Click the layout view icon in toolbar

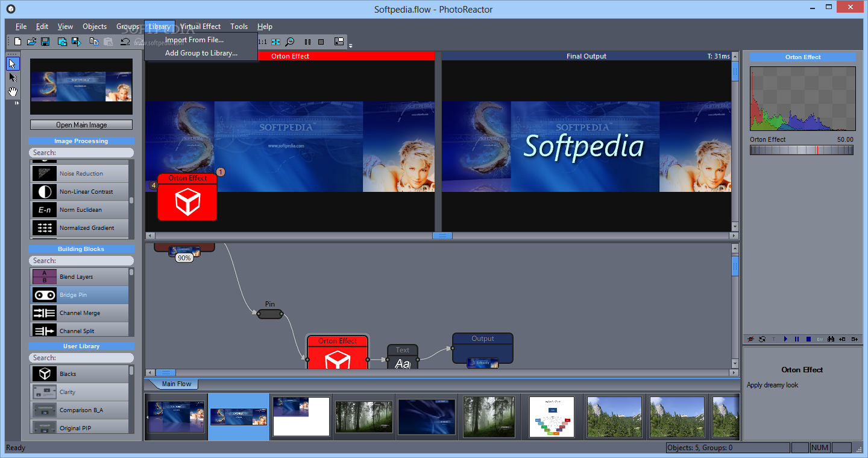[339, 42]
